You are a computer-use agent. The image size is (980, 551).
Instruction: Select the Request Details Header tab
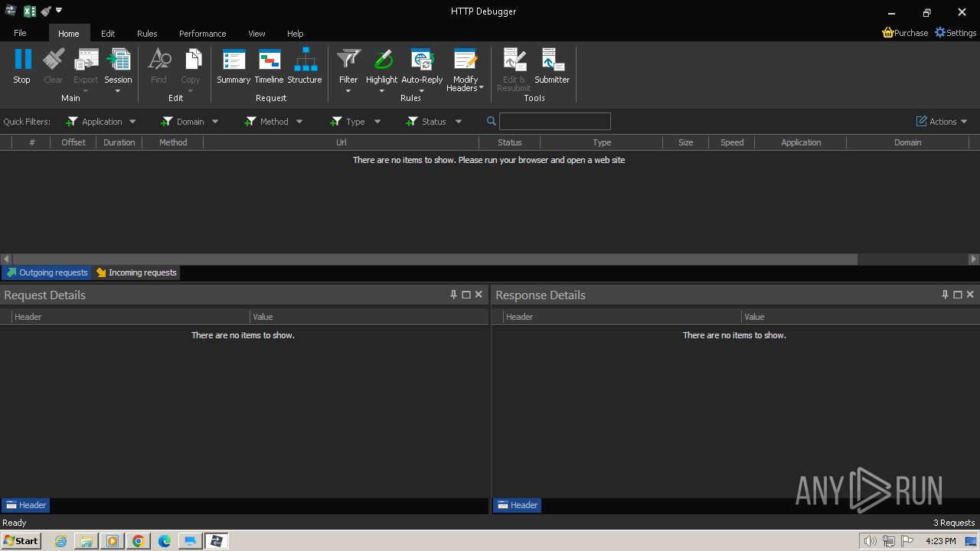click(x=26, y=505)
